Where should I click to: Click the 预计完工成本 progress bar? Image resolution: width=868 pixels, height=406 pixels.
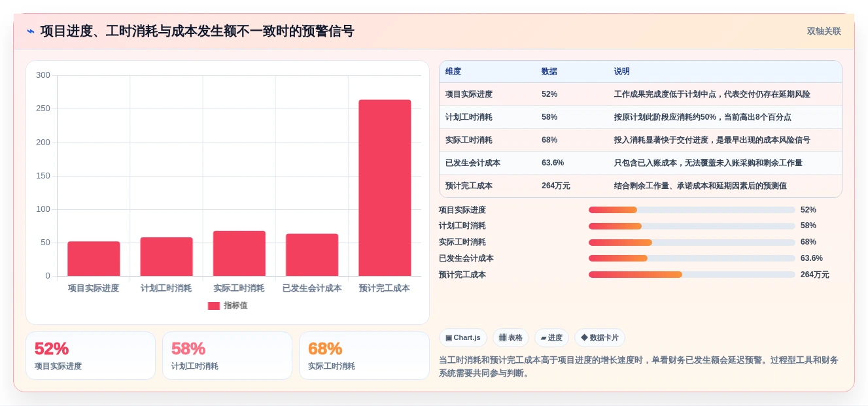(692, 275)
